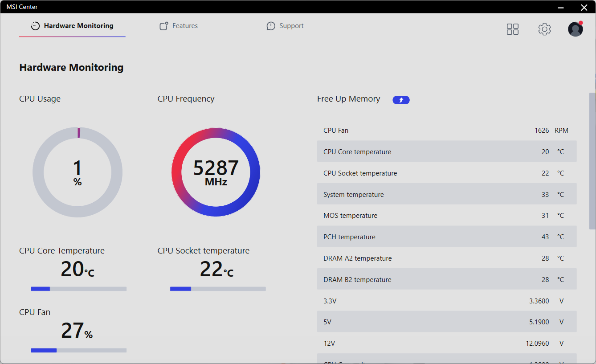Open the user profile avatar
The height and width of the screenshot is (364, 596).
coord(576,29)
